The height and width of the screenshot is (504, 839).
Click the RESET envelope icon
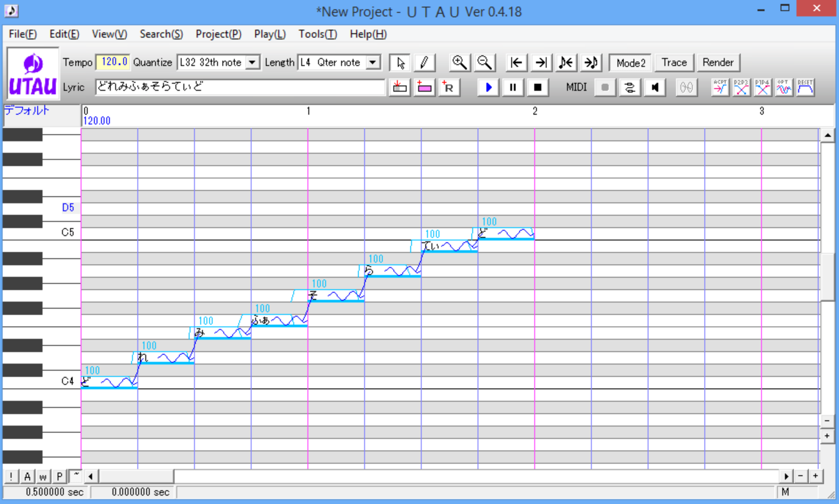click(805, 87)
